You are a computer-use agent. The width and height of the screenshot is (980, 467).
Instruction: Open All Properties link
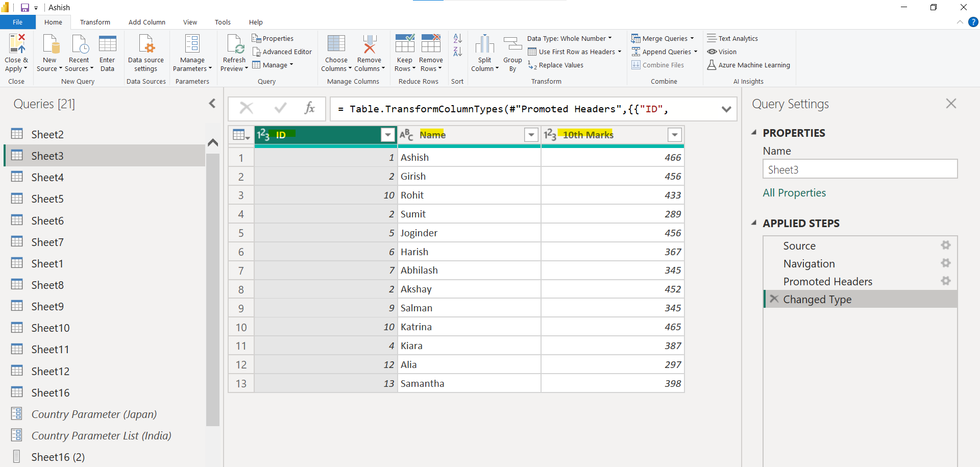[794, 193]
